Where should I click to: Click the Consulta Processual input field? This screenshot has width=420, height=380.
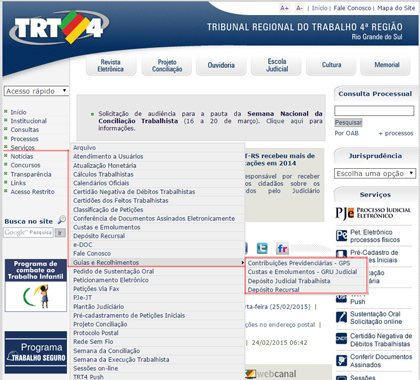coord(374,111)
